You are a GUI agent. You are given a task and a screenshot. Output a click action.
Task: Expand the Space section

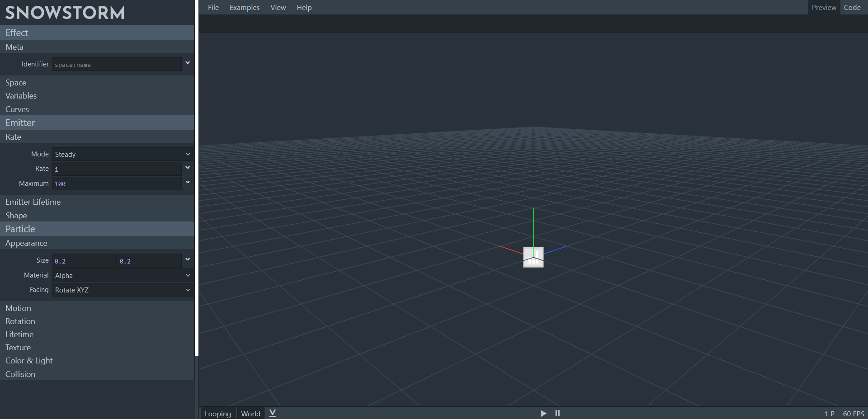click(x=97, y=83)
